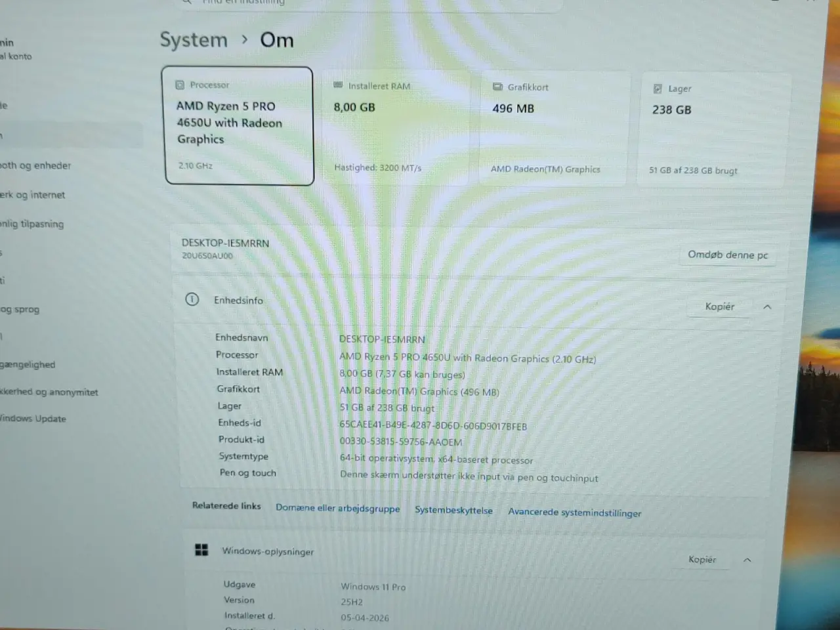Viewport: 840px width, 630px height.
Task: Open the Grafikkort card
Action: [555, 128]
